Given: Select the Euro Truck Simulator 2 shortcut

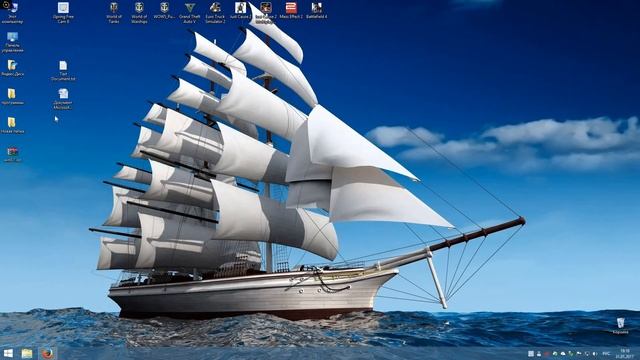Looking at the screenshot, I should pos(215,12).
